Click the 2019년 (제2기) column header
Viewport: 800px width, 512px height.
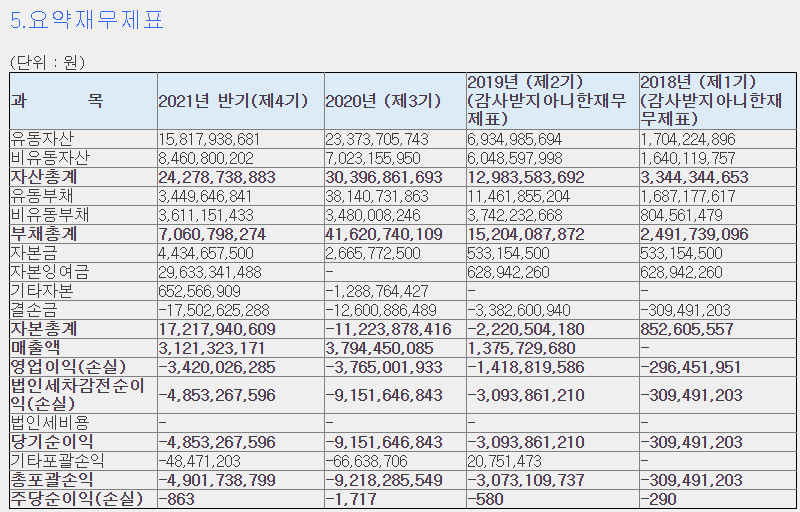point(553,101)
